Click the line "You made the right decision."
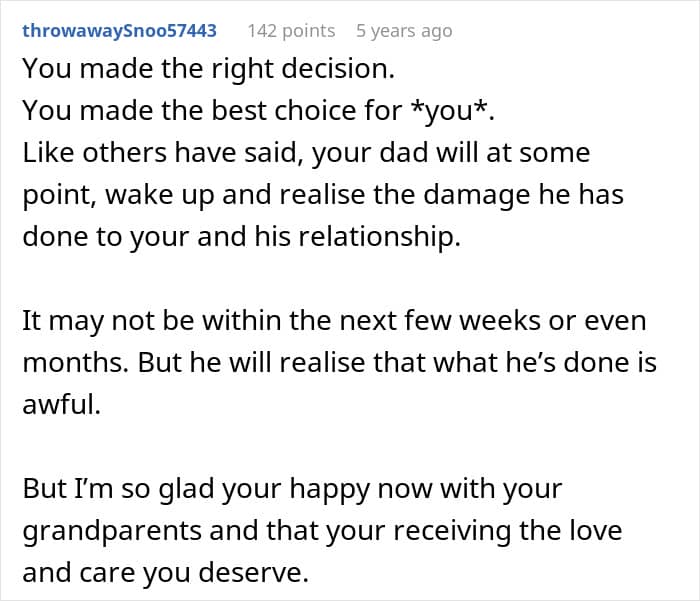This screenshot has height=601, width=700. pos(209,69)
